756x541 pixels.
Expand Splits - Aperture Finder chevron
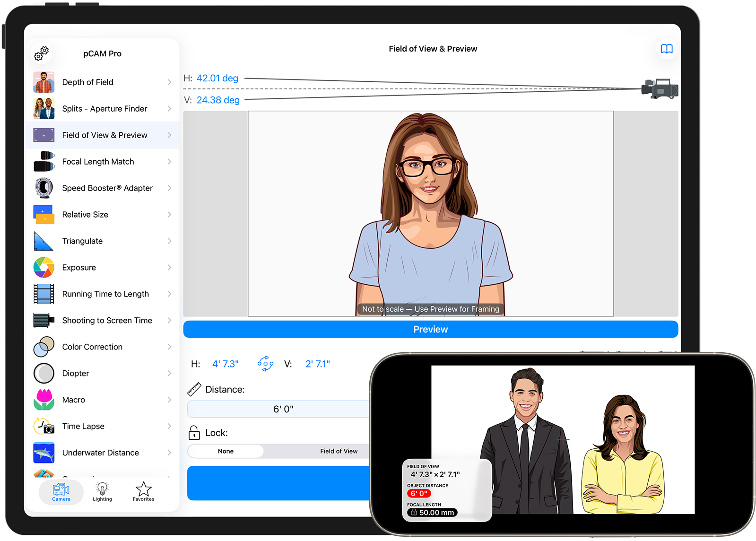tap(169, 109)
